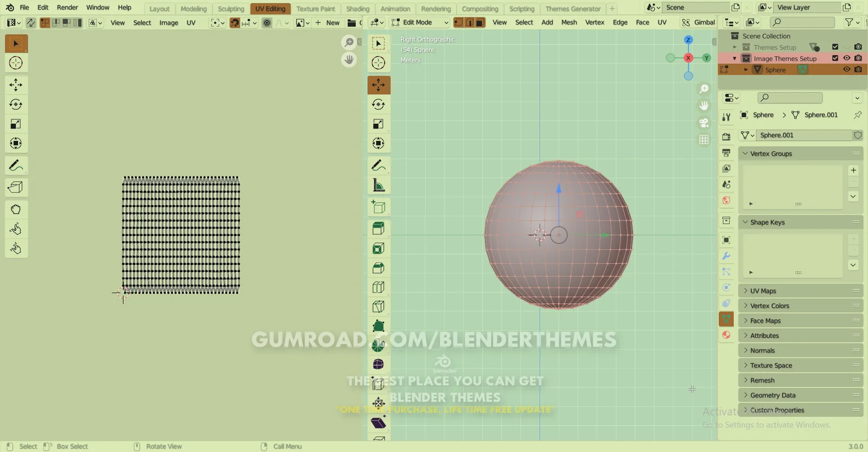Select the Extrude Region tool
868x452 pixels.
coord(379,229)
